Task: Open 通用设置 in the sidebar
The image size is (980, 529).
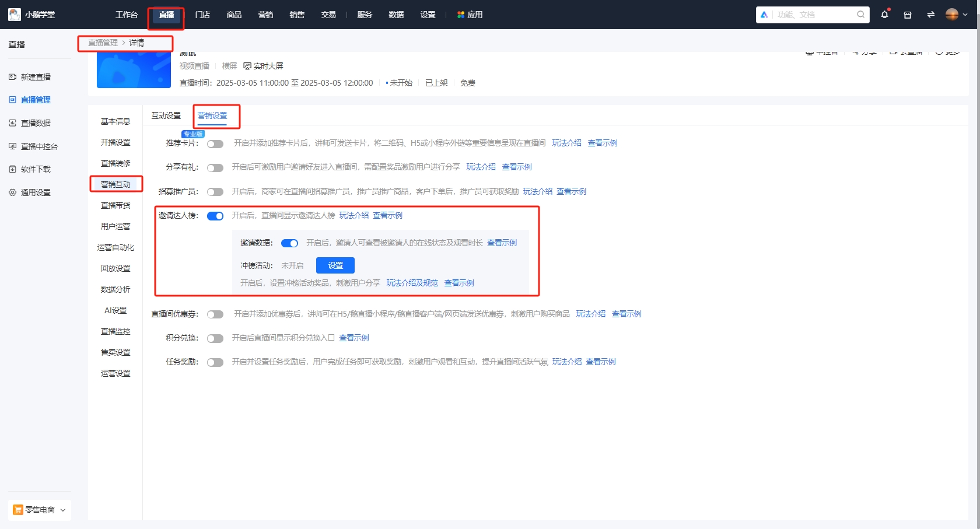Action: (x=35, y=192)
